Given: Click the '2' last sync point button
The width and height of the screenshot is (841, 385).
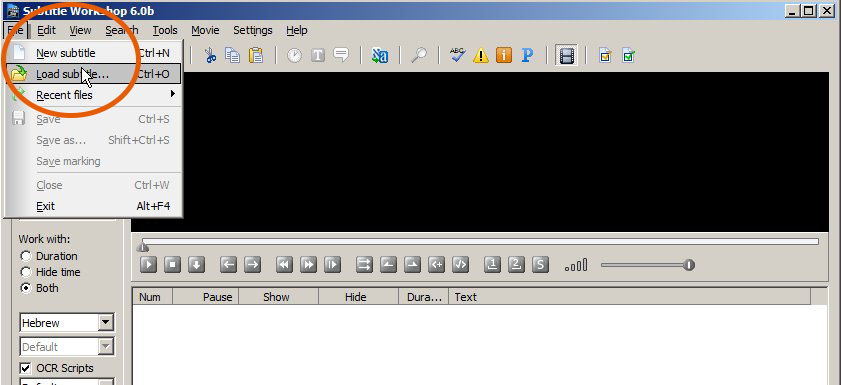Looking at the screenshot, I should (x=517, y=264).
